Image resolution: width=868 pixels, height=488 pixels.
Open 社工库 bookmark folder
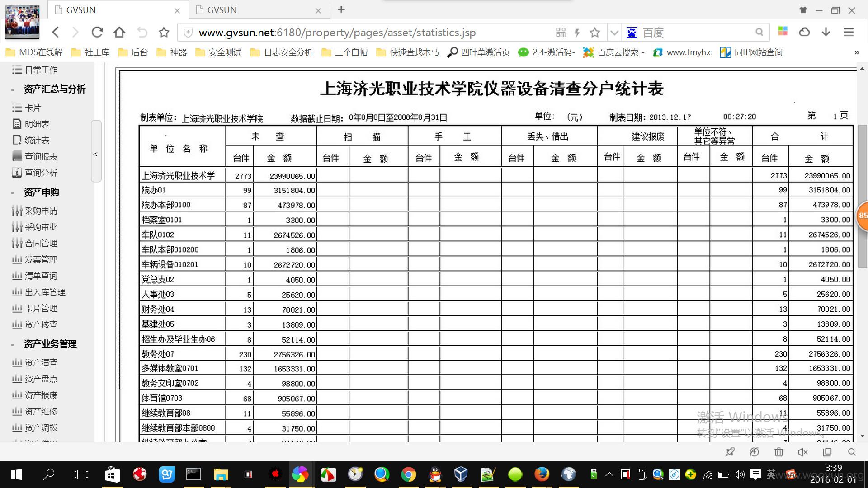click(90, 52)
